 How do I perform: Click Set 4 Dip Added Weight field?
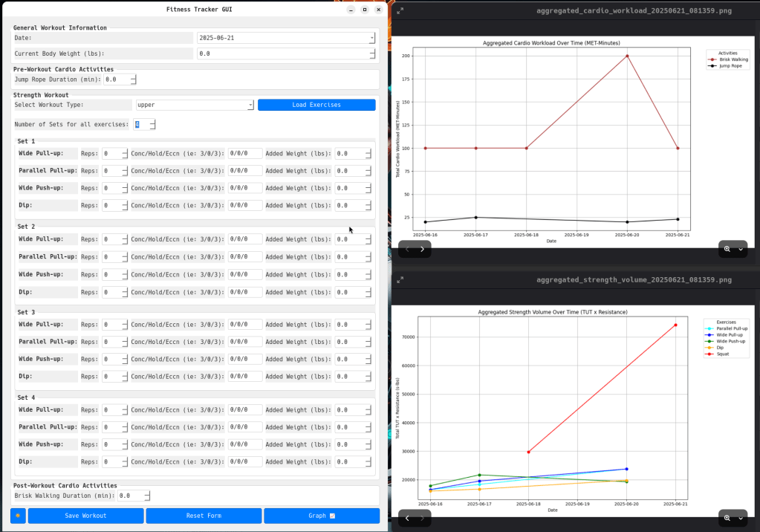pos(349,461)
